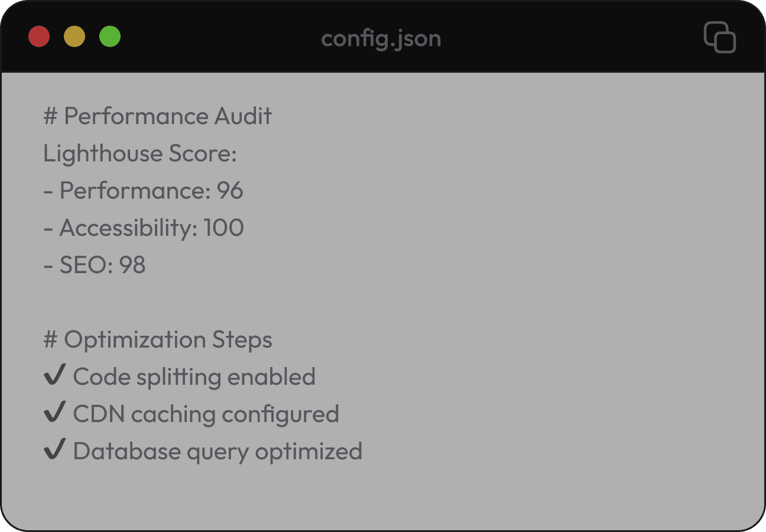Viewport: 766px width, 532px height.
Task: Click the checkmark next to CDN caching configured
Action: click(54, 412)
